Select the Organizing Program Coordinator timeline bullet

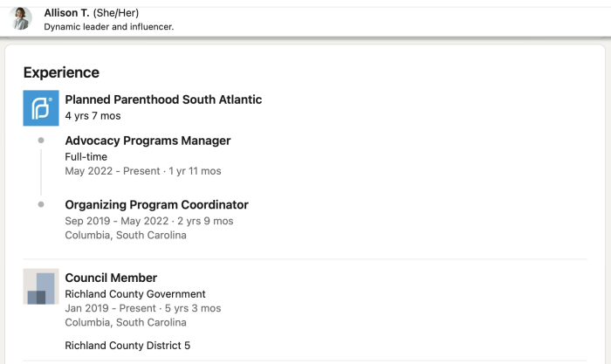(x=41, y=204)
